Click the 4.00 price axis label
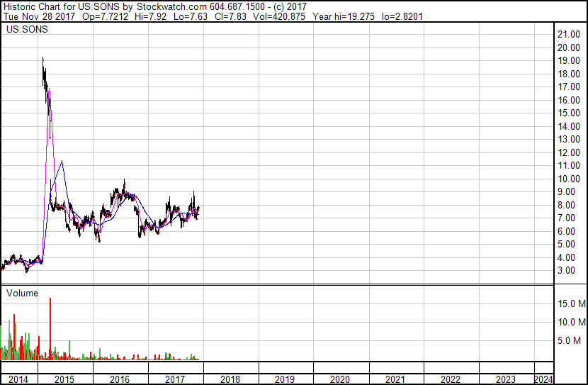This screenshot has width=588, height=385. (x=566, y=258)
